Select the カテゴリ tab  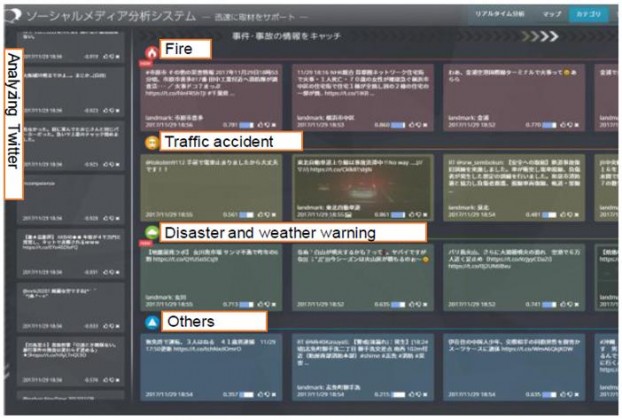tap(588, 14)
